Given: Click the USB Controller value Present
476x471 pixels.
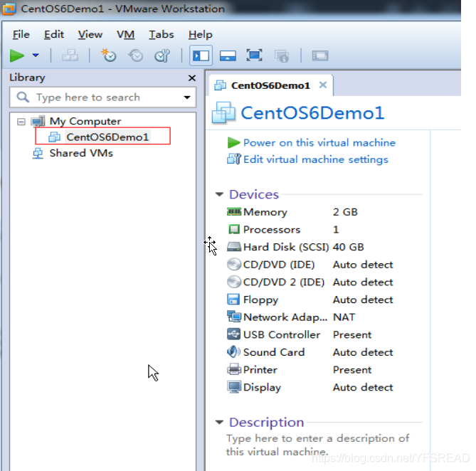Looking at the screenshot, I should [352, 334].
